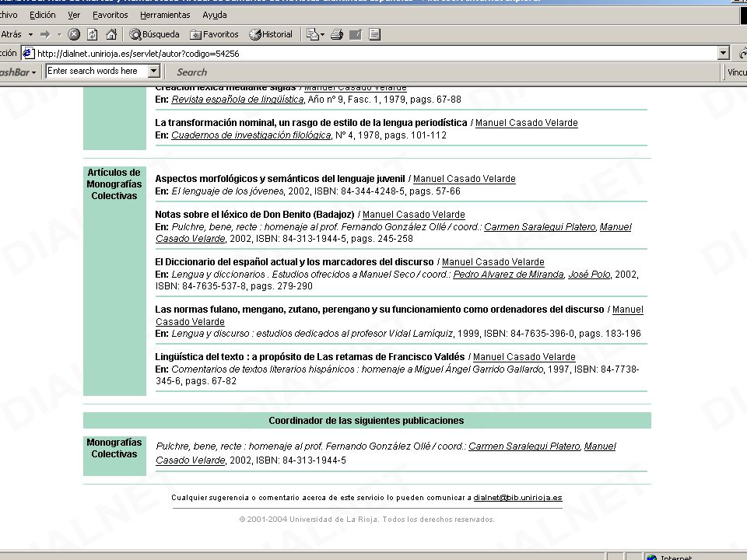
Task: Click the title 'Aspectos morfológicos y semánticos del lenguaje juvenil'
Action: coord(280,179)
